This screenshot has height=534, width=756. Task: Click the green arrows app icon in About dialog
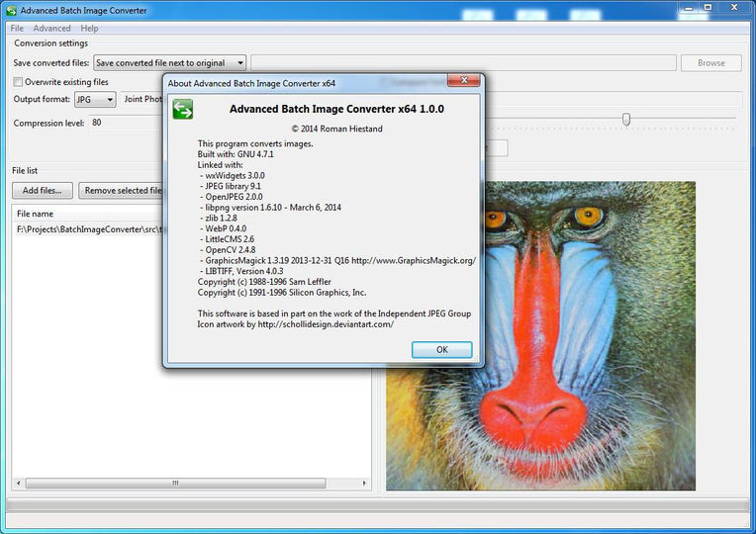click(183, 109)
